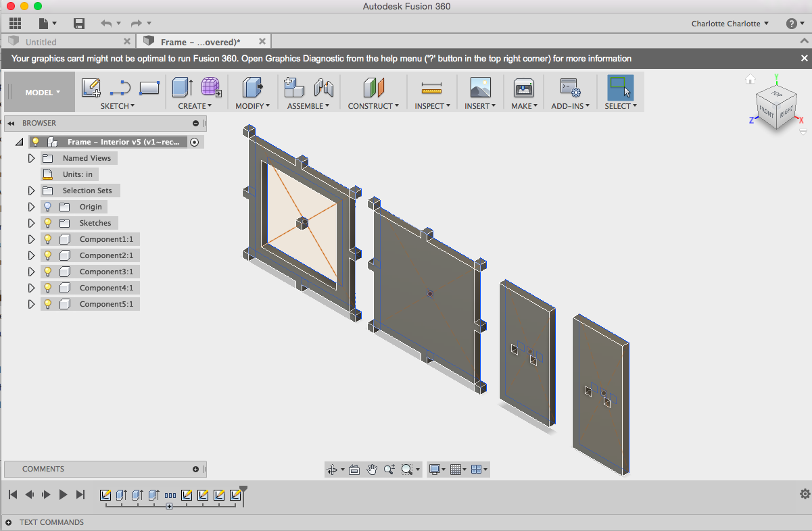Select the Rectangle sketch tool
812x531 pixels.
[149, 88]
